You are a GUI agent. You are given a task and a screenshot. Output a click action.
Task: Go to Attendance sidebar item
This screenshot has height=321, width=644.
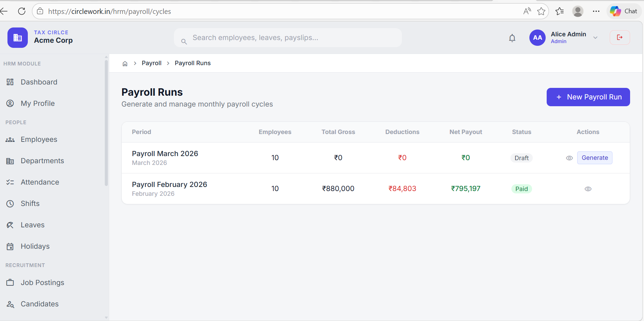pyautogui.click(x=40, y=182)
